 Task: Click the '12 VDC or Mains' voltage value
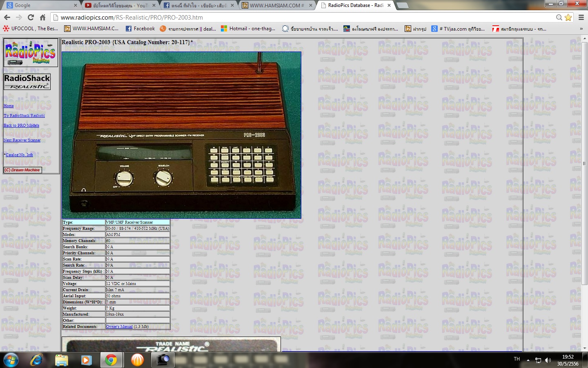pos(121,284)
